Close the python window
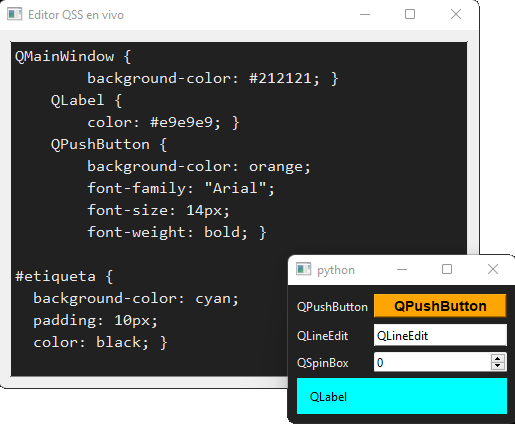Viewport: 515px width, 424px height. (493, 269)
